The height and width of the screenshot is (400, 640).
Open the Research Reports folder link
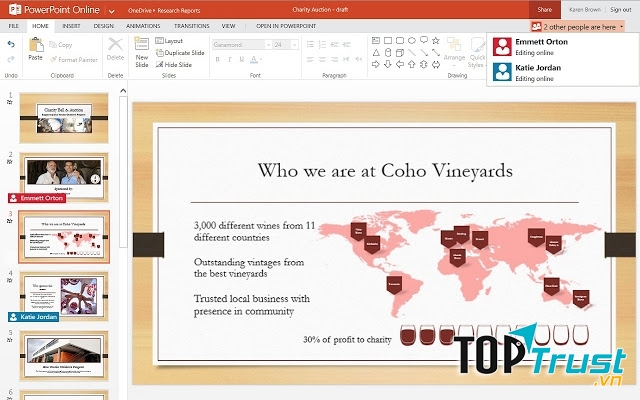pyautogui.click(x=179, y=11)
